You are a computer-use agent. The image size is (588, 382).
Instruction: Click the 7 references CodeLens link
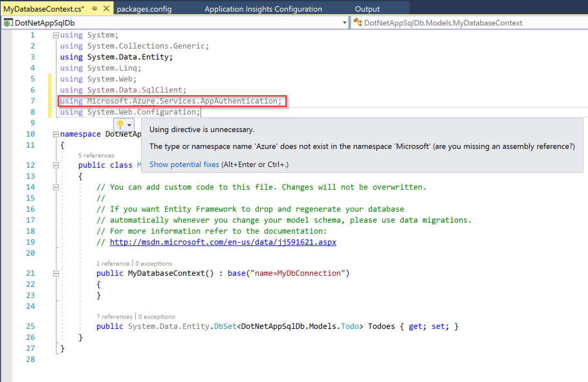(114, 317)
